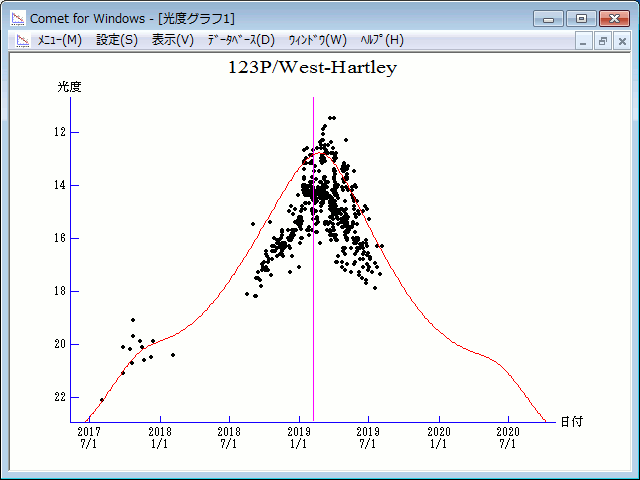Minimize the inner 光度グラフ1 document window

point(583,41)
